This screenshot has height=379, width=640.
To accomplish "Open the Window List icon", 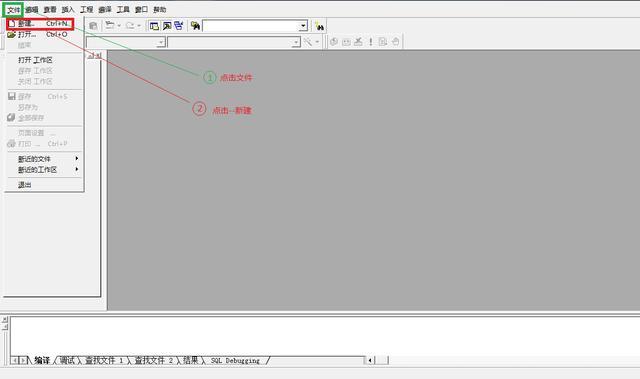I will [179, 26].
